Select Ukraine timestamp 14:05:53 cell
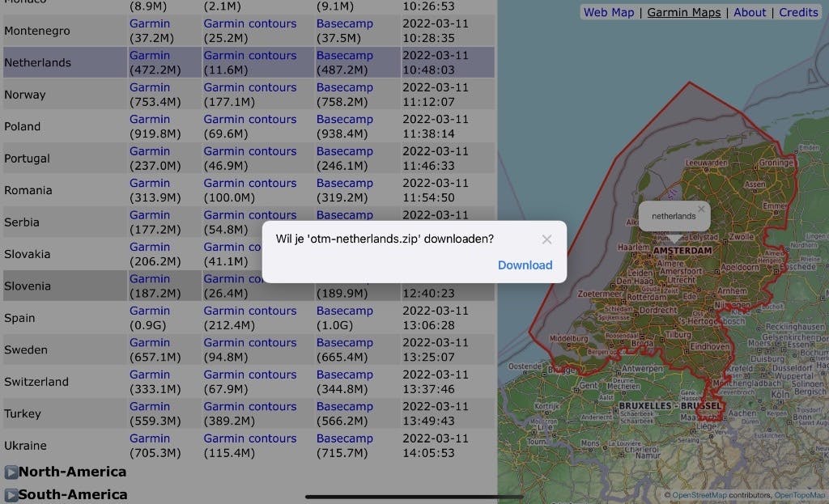Image resolution: width=829 pixels, height=504 pixels. (448, 446)
